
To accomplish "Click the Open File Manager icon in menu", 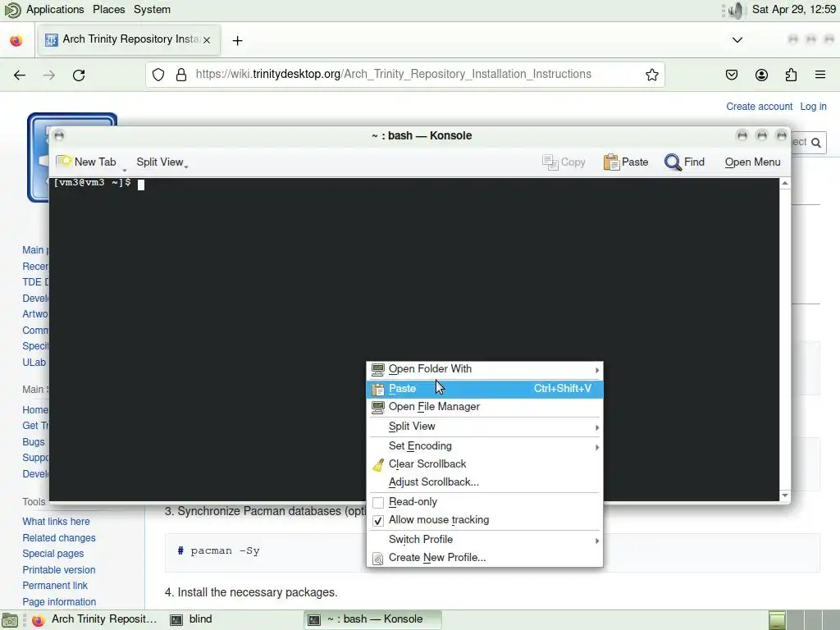I will coord(378,407).
